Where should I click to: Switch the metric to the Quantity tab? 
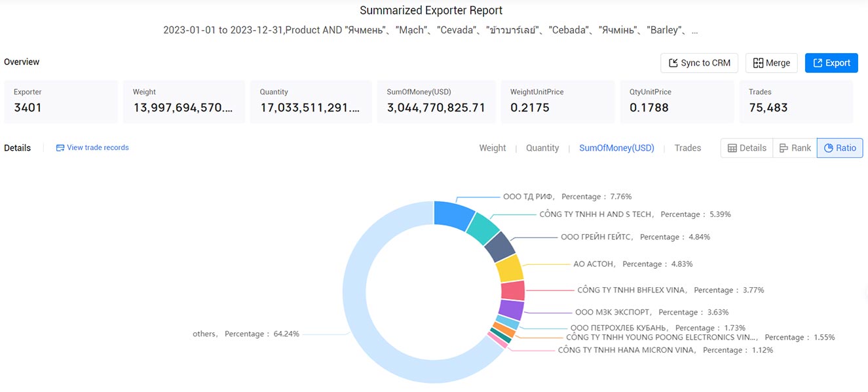(542, 148)
